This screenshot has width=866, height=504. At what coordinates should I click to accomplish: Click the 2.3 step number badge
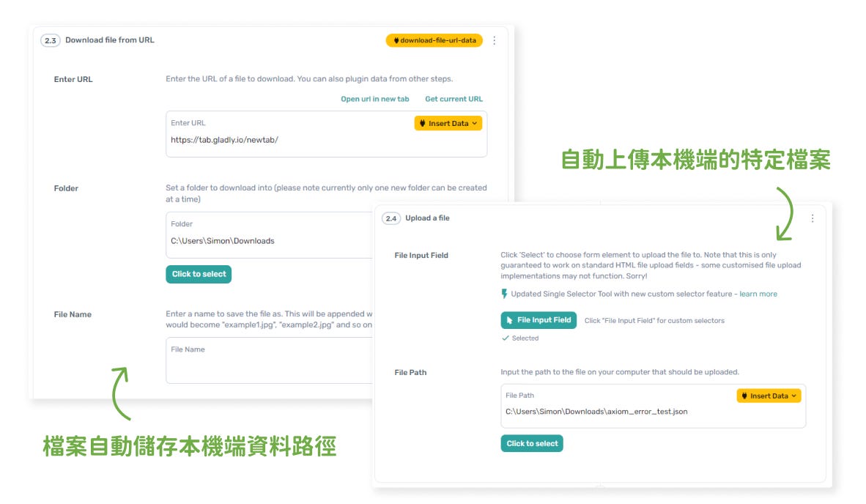pyautogui.click(x=51, y=40)
